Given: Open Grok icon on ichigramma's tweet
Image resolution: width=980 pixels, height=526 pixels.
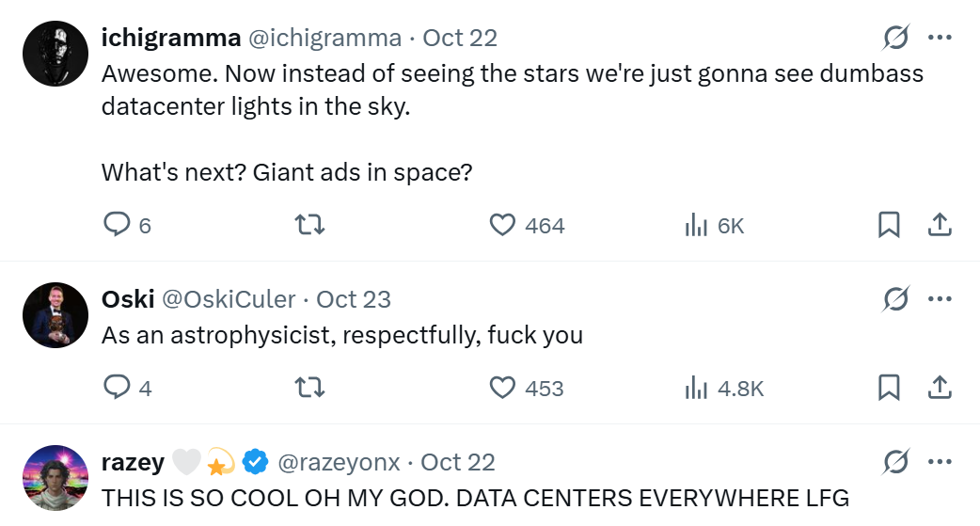Looking at the screenshot, I should click(896, 38).
